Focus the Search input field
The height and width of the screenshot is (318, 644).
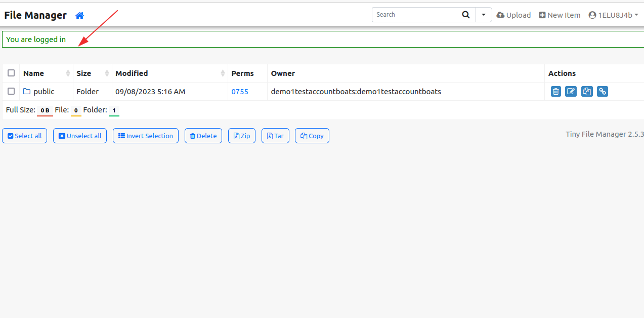[415, 15]
